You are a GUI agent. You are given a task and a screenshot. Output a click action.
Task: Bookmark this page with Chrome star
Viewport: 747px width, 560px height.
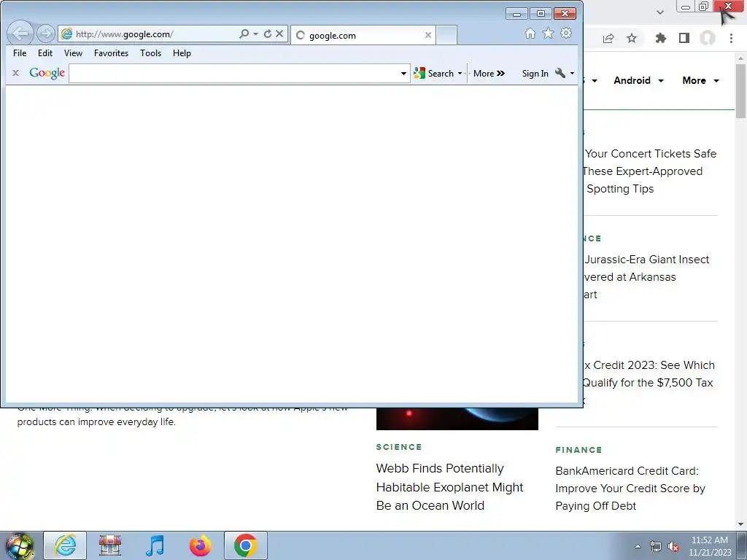pos(632,39)
